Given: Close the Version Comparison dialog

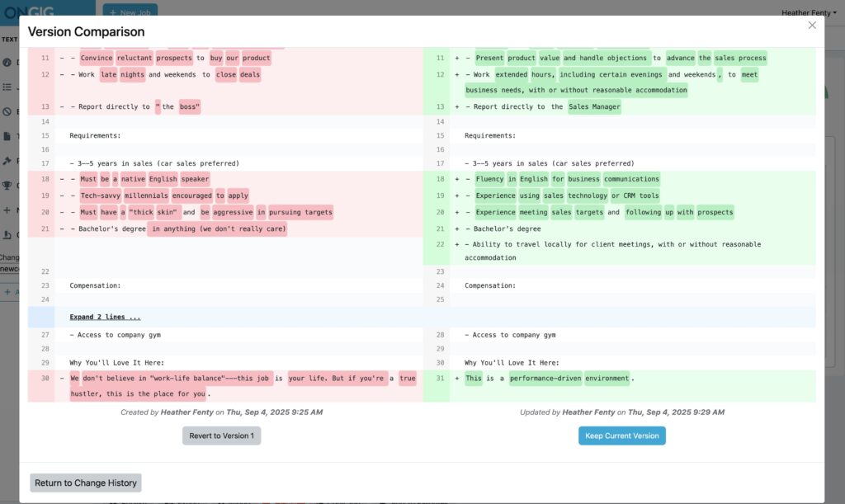Looking at the screenshot, I should point(812,26).
